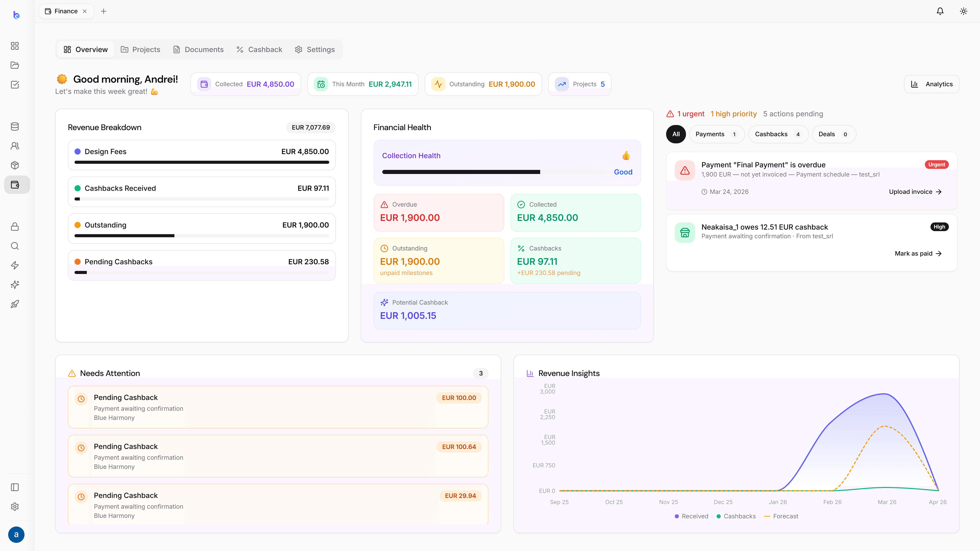Open the gear settings icon in sidebar
Viewport: 980px width, 551px height.
(x=15, y=507)
